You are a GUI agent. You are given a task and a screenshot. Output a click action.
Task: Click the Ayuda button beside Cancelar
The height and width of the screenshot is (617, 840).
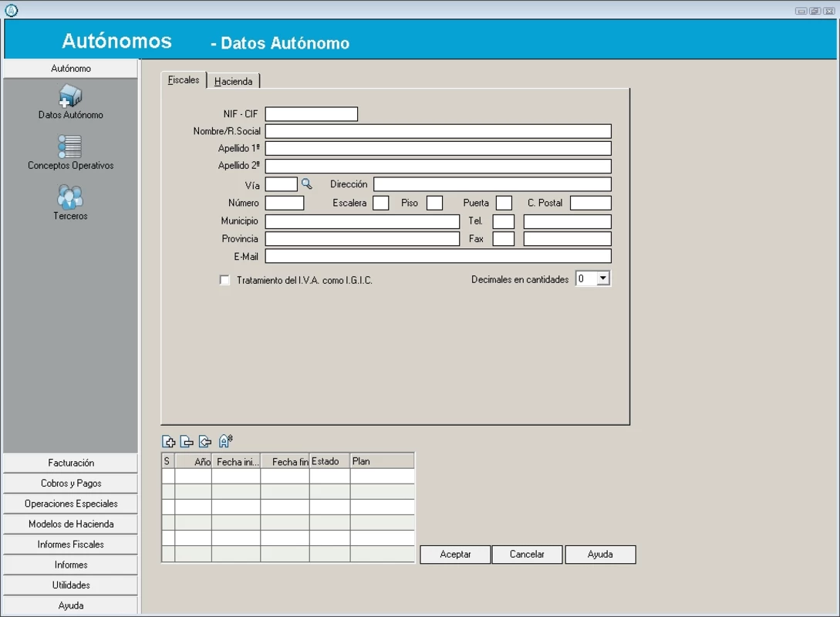pos(601,555)
